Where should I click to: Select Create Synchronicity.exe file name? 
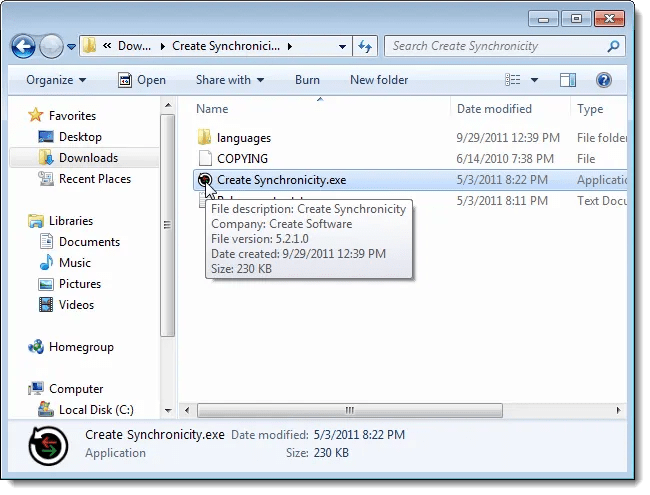click(x=281, y=180)
